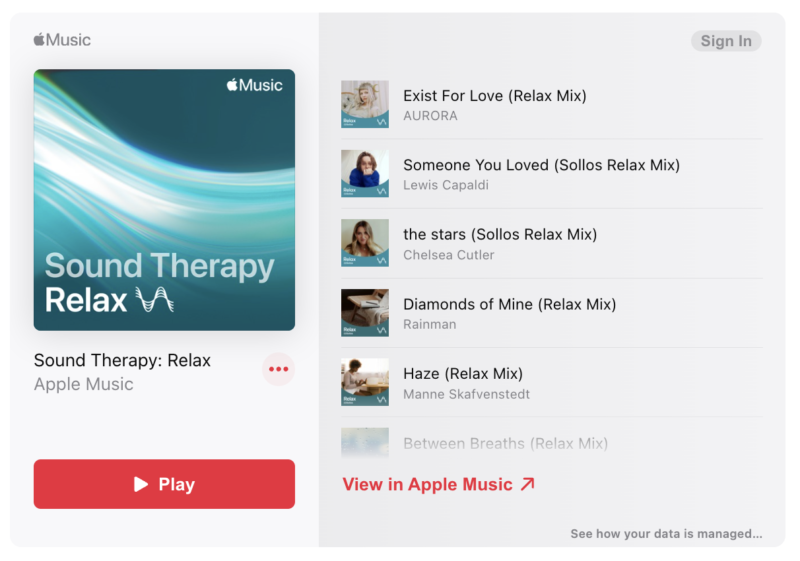Open the three-dot more options menu
The height and width of the screenshot is (561, 800).
[x=279, y=369]
